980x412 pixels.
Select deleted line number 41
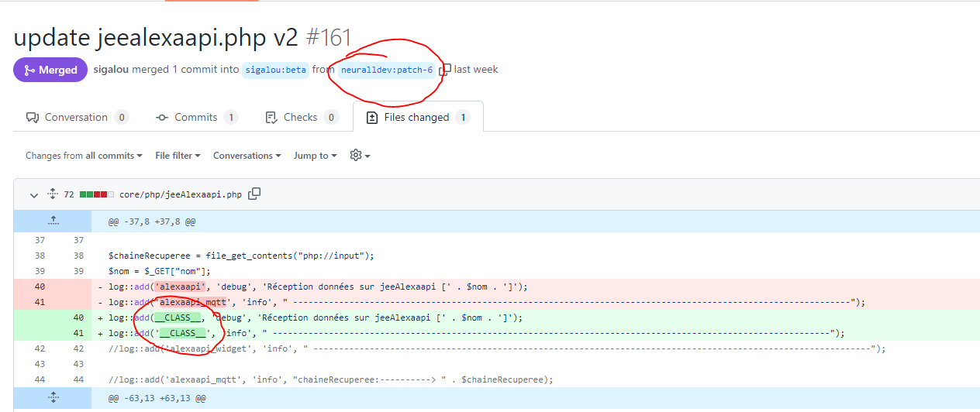tap(40, 302)
